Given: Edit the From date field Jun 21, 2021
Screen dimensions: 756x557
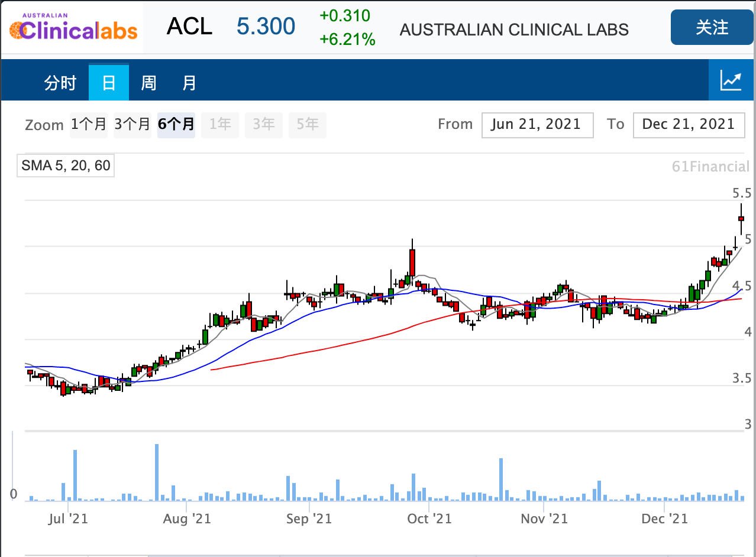Looking at the screenshot, I should [538, 125].
